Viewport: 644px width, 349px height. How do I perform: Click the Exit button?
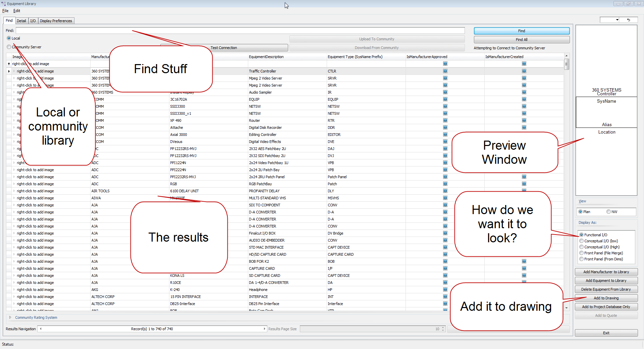pyautogui.click(x=606, y=333)
